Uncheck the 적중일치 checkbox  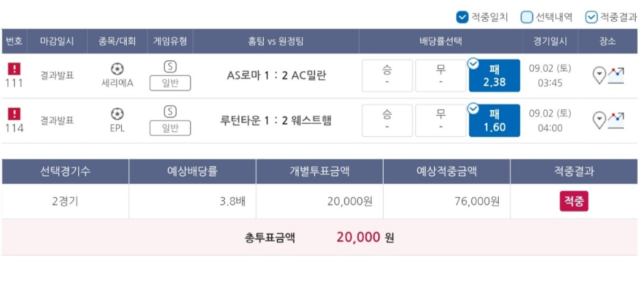(462, 17)
